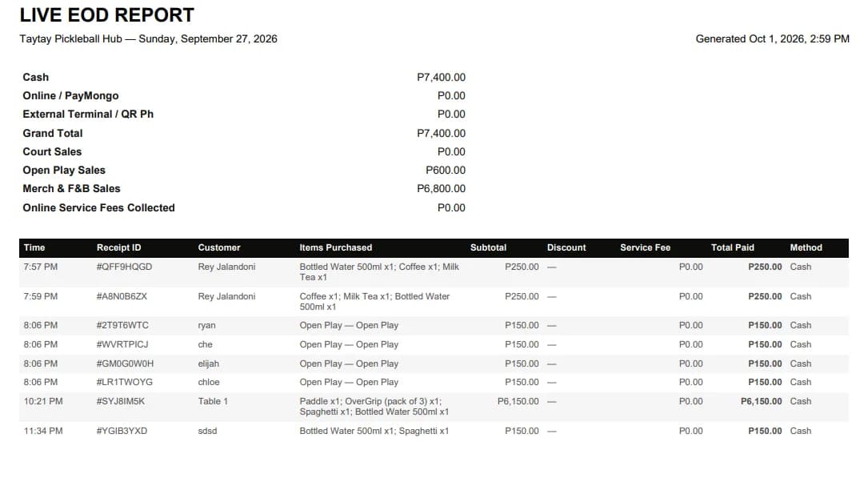Click the Open Play Sales label
Viewport: 868px width, 482px height.
[x=64, y=170]
